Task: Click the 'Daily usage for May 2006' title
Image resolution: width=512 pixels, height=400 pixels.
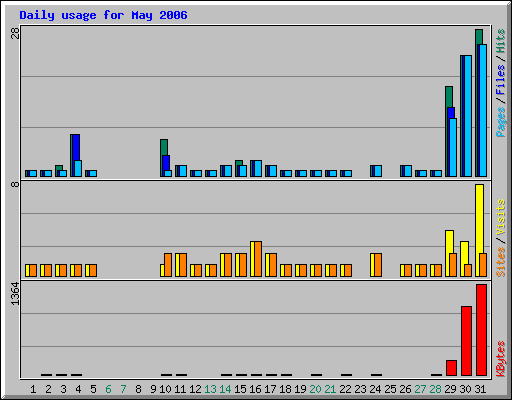Action: 103,15
